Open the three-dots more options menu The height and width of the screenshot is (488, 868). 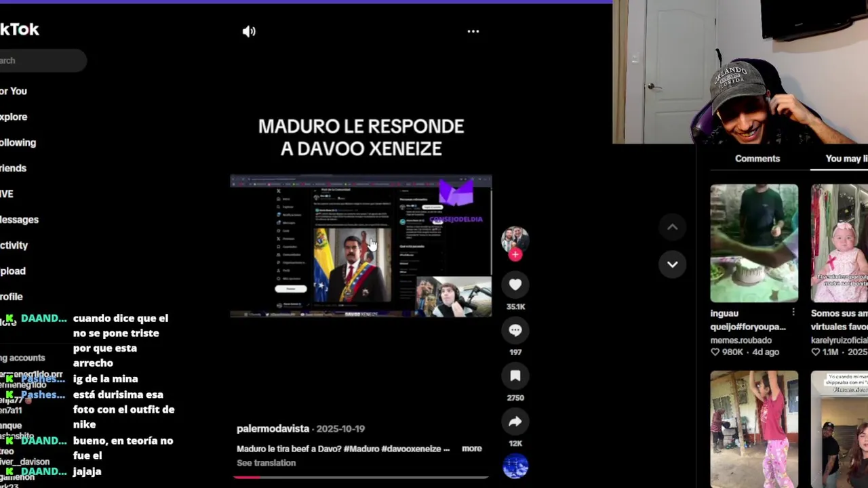[x=473, y=31]
